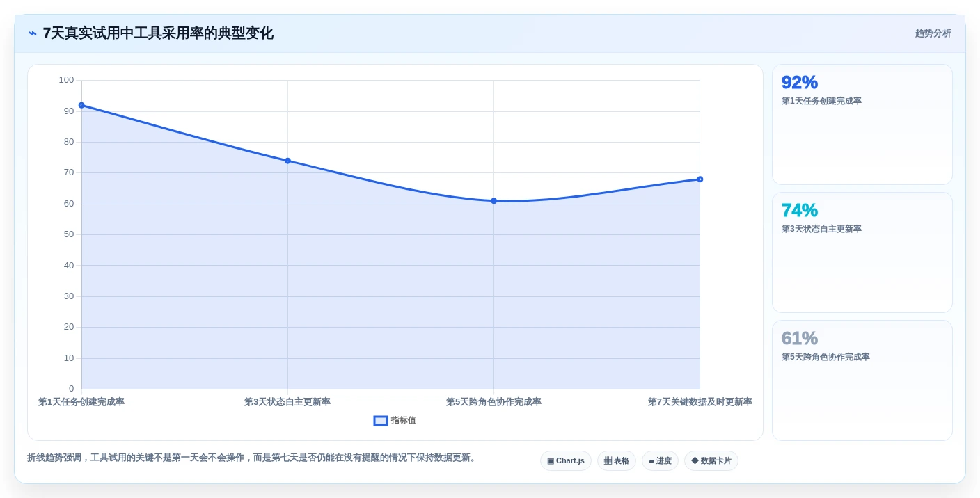
Task: Select the 表格 tag button
Action: (x=617, y=461)
